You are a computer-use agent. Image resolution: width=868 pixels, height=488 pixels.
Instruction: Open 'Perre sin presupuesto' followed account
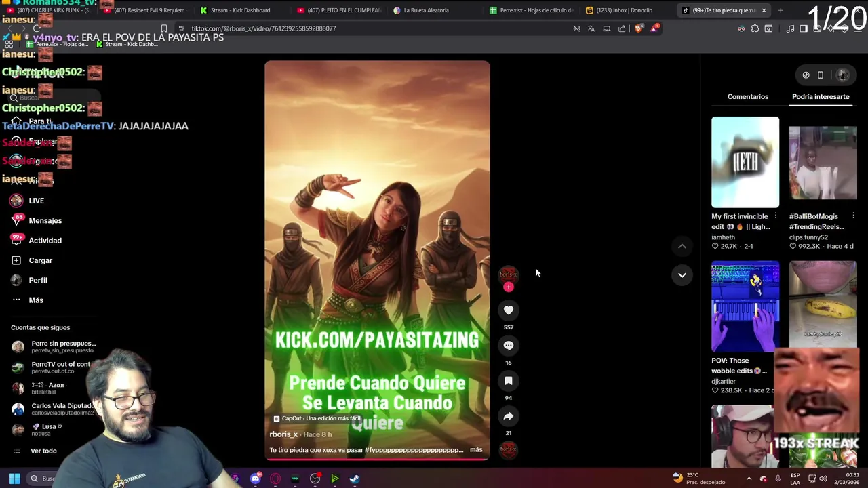(54, 347)
